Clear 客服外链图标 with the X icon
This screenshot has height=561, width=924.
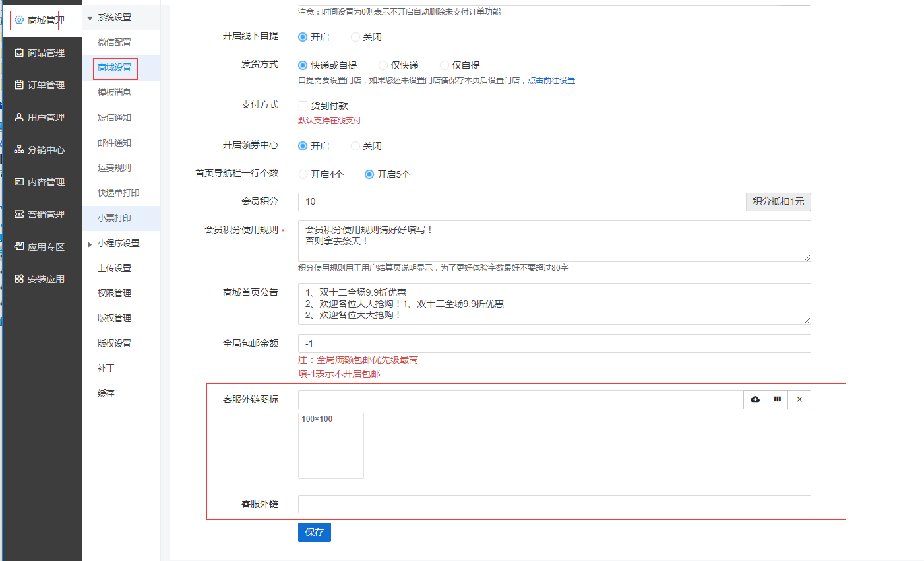coord(799,399)
